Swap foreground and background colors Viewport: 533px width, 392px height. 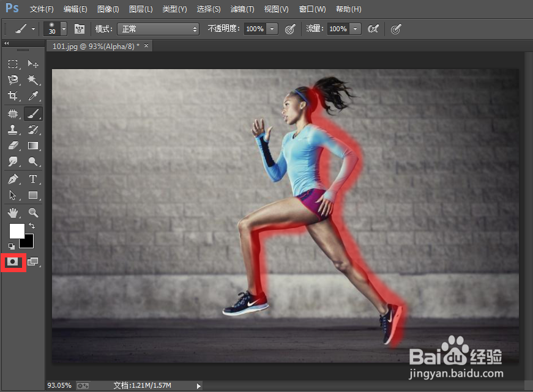coord(32,226)
